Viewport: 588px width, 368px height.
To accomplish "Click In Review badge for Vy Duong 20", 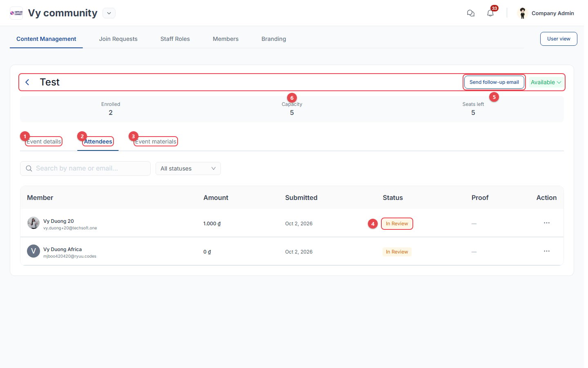I will [397, 224].
